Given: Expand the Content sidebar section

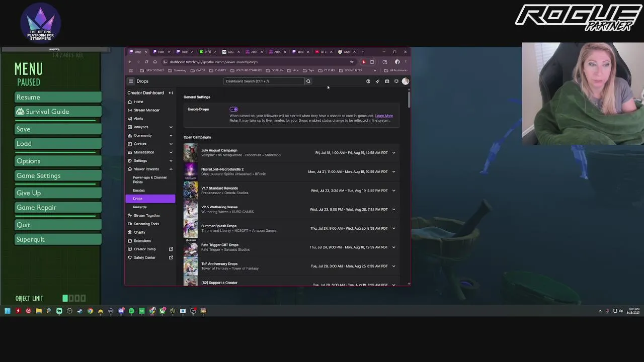Looking at the screenshot, I should click(171, 144).
